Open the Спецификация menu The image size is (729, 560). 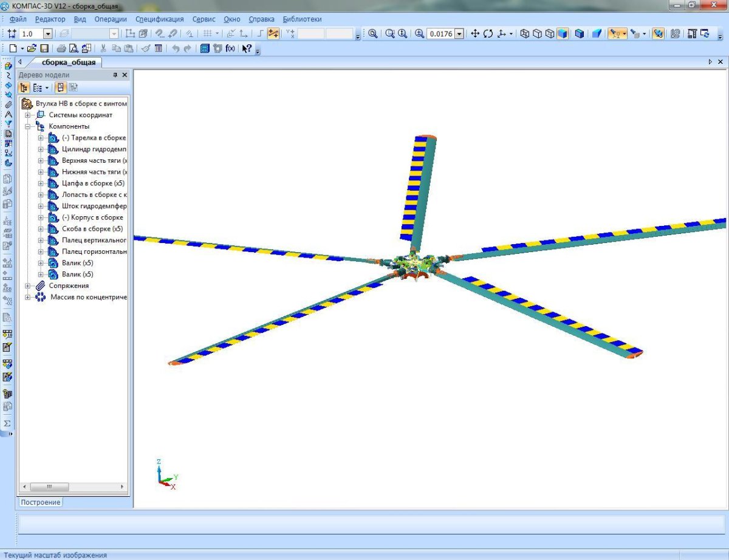click(159, 19)
